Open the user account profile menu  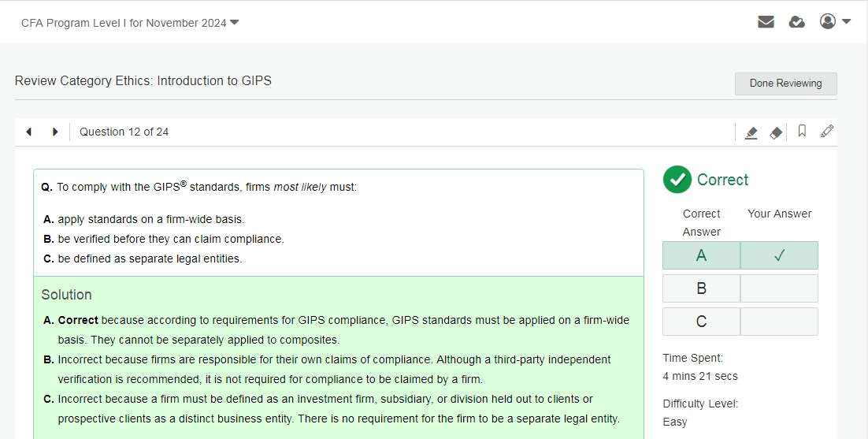[x=835, y=22]
